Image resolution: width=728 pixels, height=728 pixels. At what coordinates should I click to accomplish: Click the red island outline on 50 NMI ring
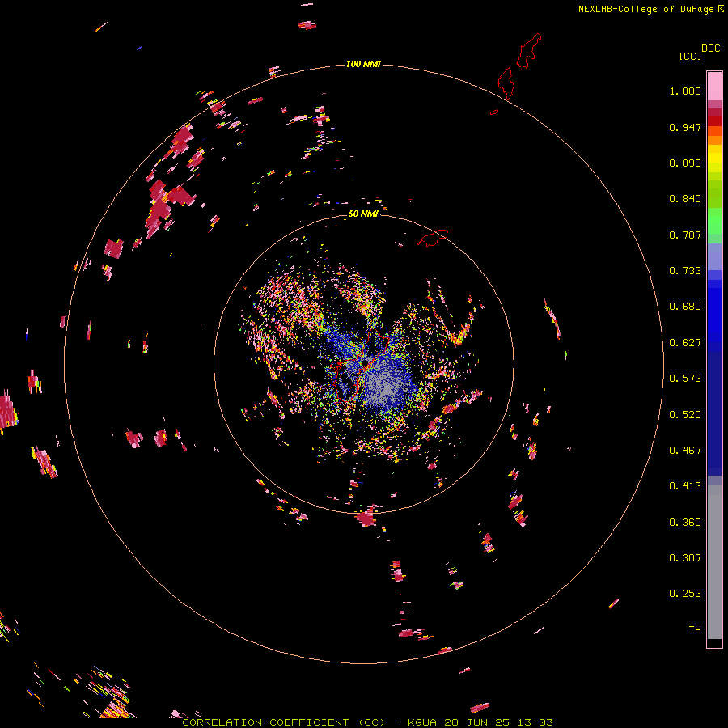tap(433, 237)
